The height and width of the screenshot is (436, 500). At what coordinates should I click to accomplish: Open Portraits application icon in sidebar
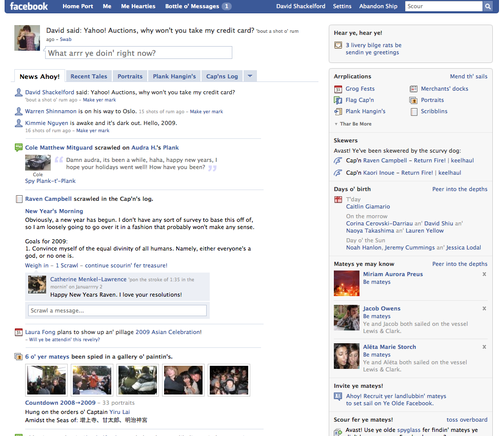coord(413,100)
